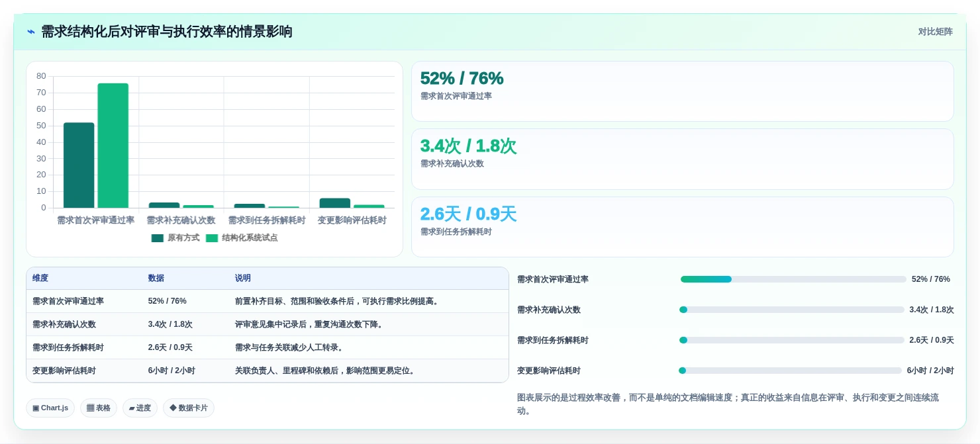Click the 数据 table column header
This screenshot has width=980, height=444.
(156, 279)
